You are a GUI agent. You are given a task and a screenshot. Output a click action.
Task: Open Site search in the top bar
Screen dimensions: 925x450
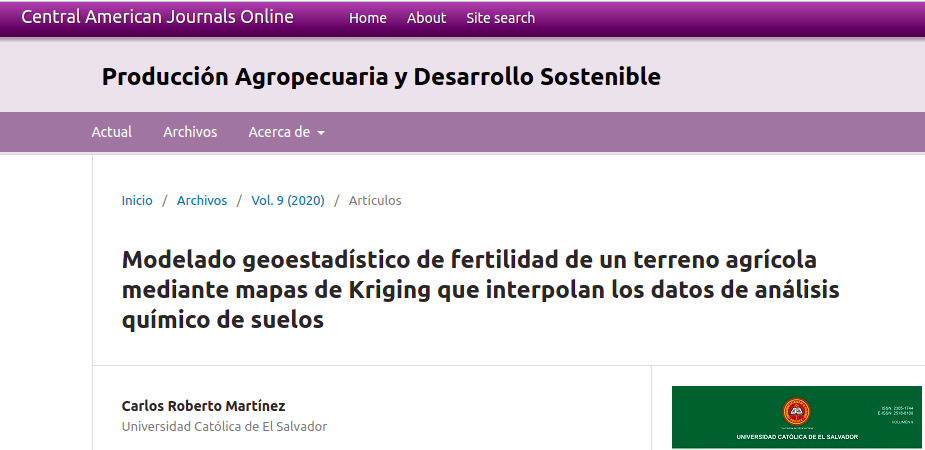(500, 18)
